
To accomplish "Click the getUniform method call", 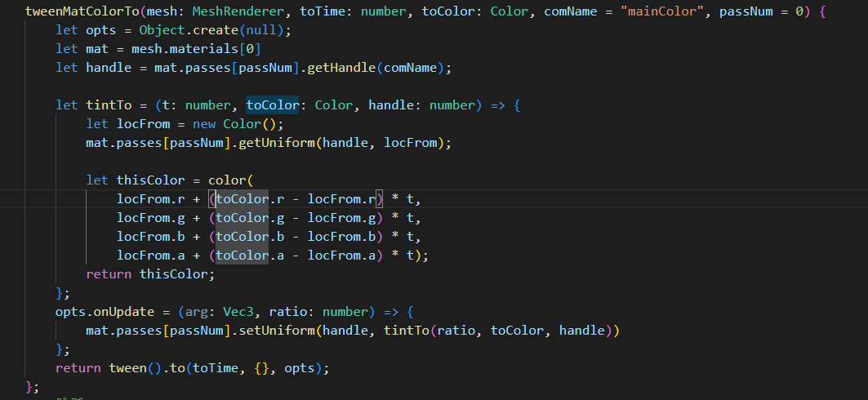I will pos(277,143).
